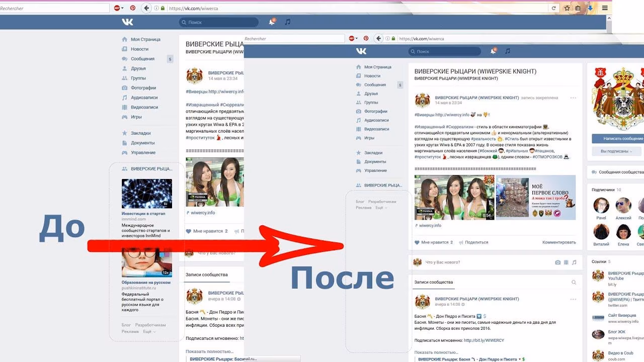
Task: Open the music note icon in back VK header
Action: click(x=288, y=22)
